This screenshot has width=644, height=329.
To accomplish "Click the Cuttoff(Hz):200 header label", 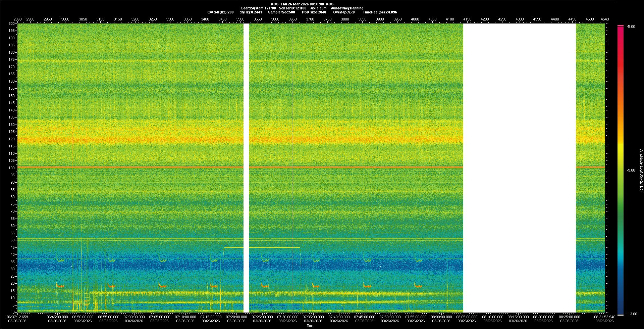I will pos(220,12).
